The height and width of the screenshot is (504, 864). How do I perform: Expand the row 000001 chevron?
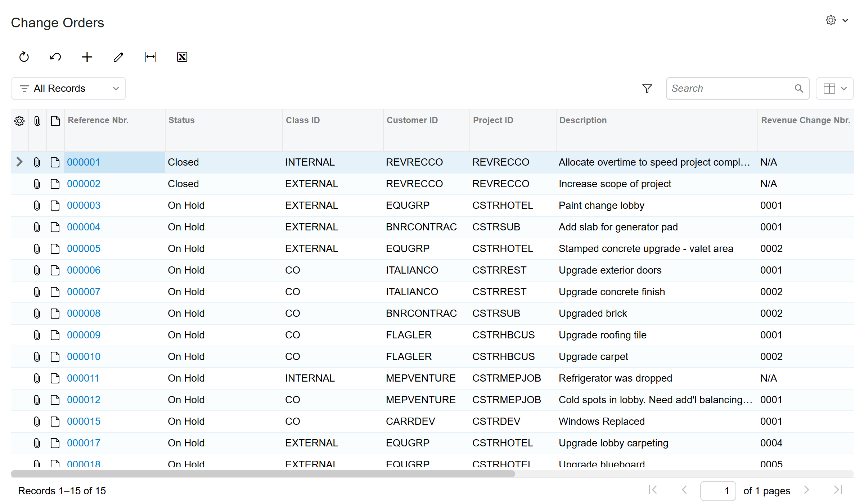[19, 162]
